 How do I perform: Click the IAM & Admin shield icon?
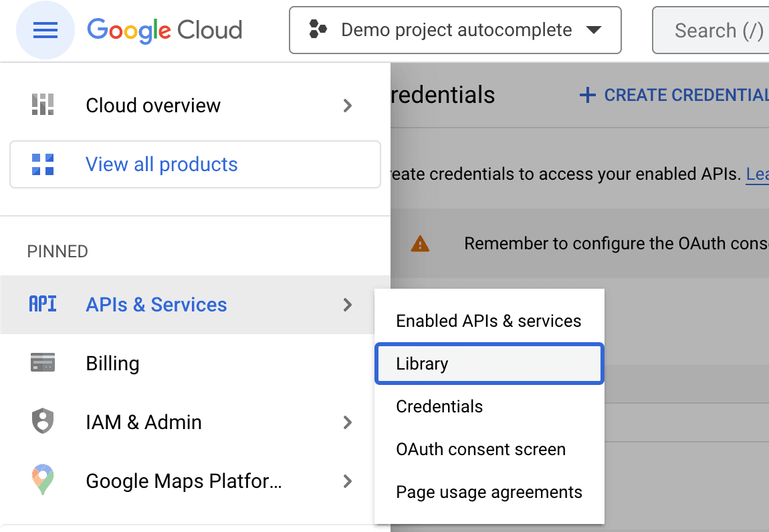tap(43, 421)
